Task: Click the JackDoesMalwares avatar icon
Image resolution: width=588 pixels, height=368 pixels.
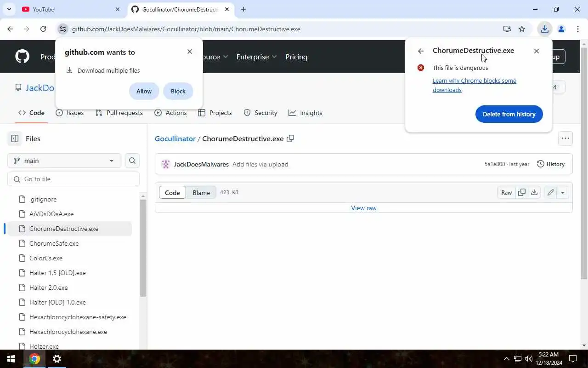Action: [166, 164]
